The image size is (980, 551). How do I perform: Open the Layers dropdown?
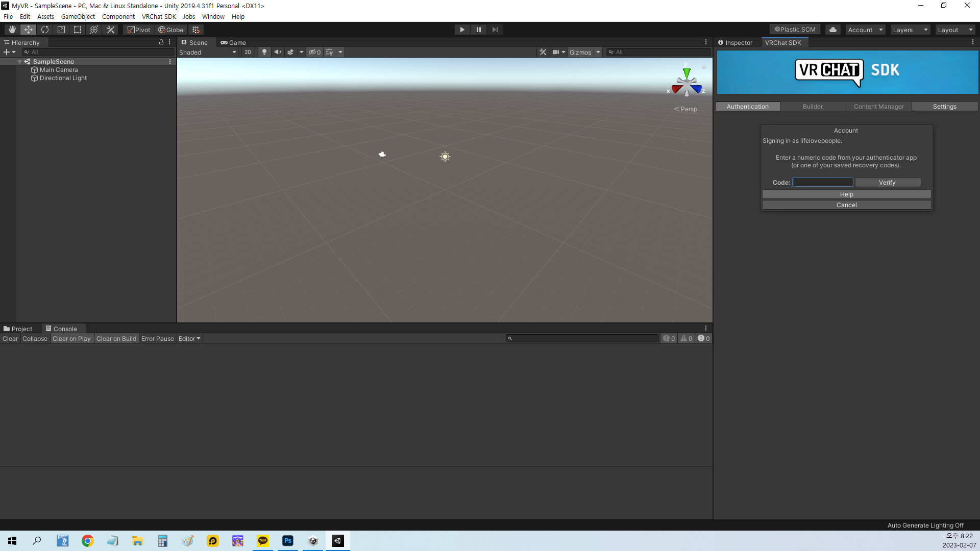[x=910, y=30]
